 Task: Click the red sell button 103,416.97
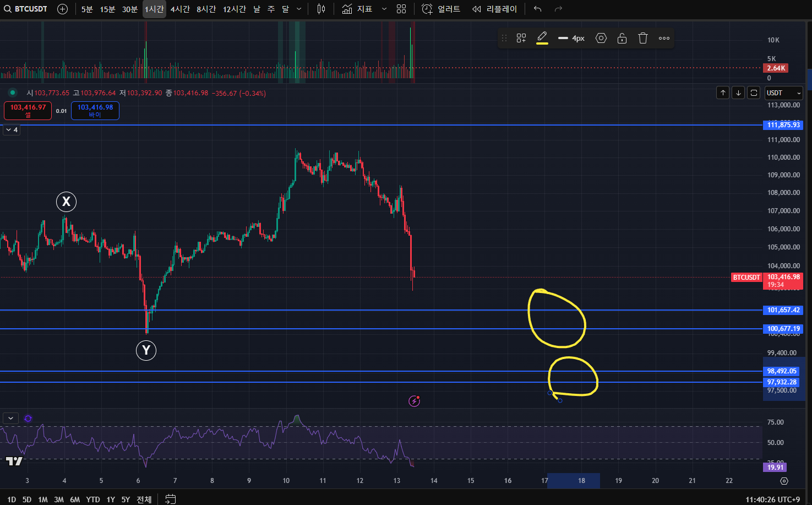coord(28,111)
